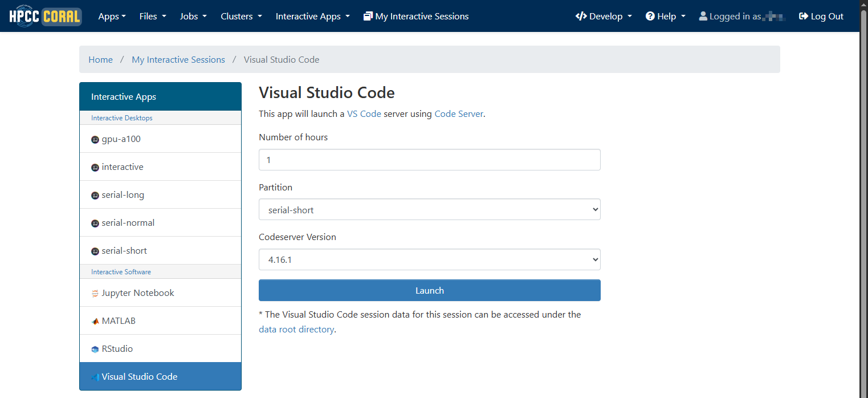Follow the Home breadcrumb link
The width and height of the screenshot is (868, 398).
100,59
